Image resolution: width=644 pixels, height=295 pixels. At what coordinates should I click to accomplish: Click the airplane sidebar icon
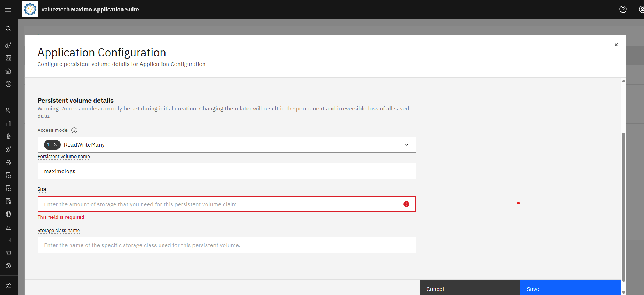(x=8, y=136)
